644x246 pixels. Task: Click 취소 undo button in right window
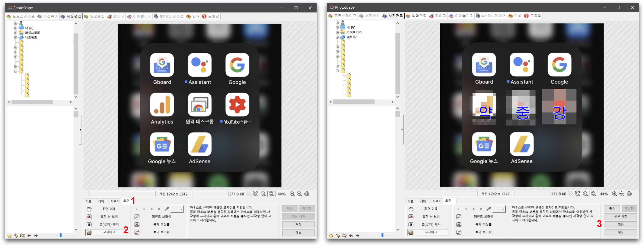[612, 209]
